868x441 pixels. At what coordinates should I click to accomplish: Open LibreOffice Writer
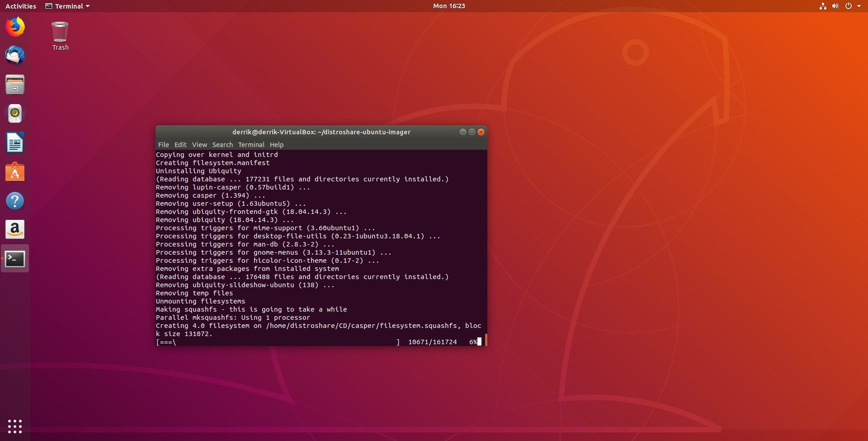(x=15, y=142)
